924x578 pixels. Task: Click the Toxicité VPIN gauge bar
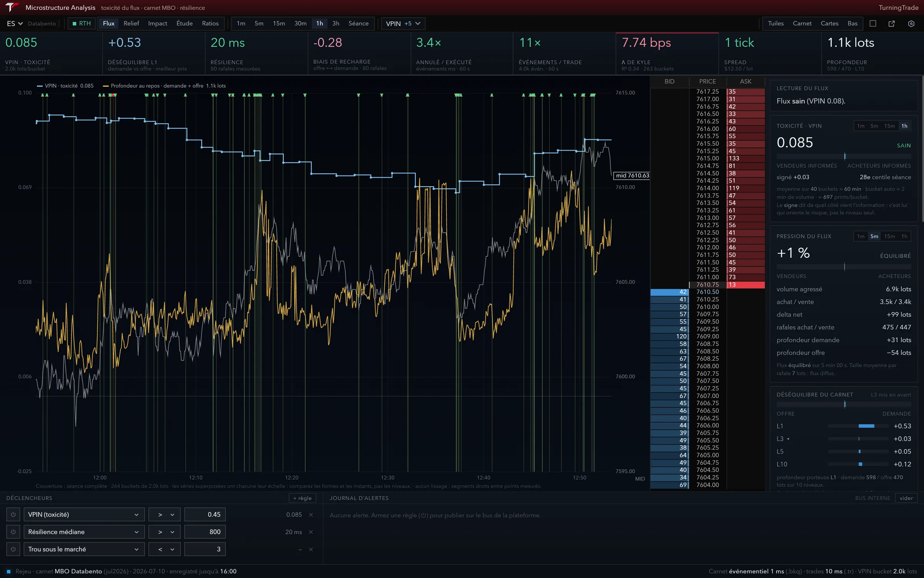tap(844, 156)
